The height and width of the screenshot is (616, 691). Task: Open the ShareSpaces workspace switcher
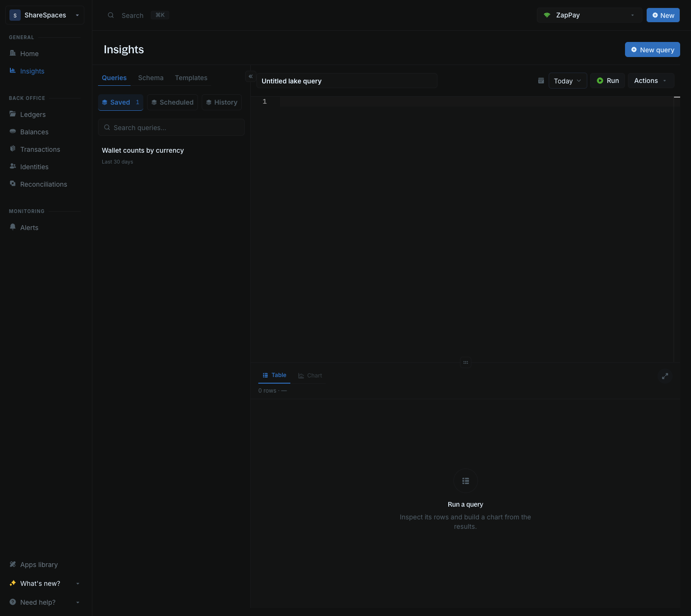[x=45, y=15]
